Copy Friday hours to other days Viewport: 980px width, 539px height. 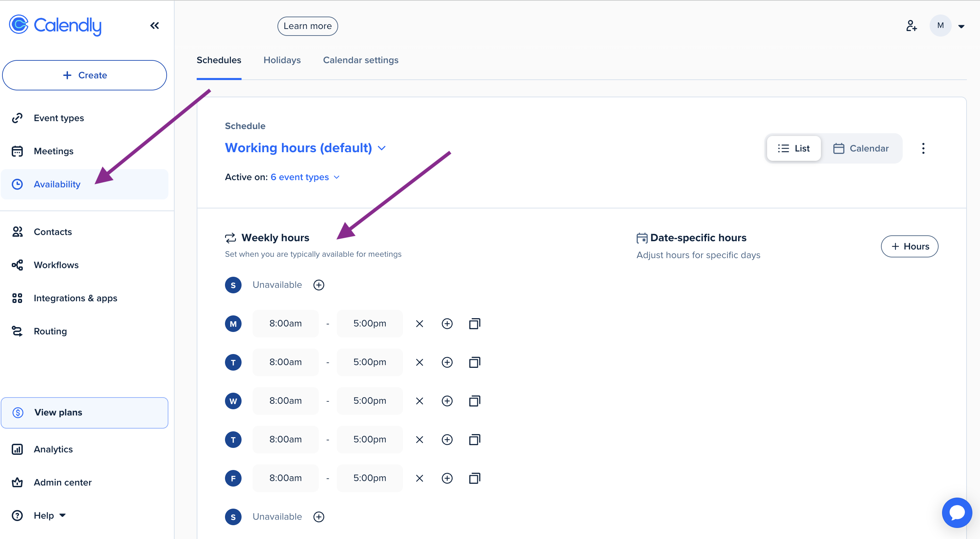tap(474, 478)
